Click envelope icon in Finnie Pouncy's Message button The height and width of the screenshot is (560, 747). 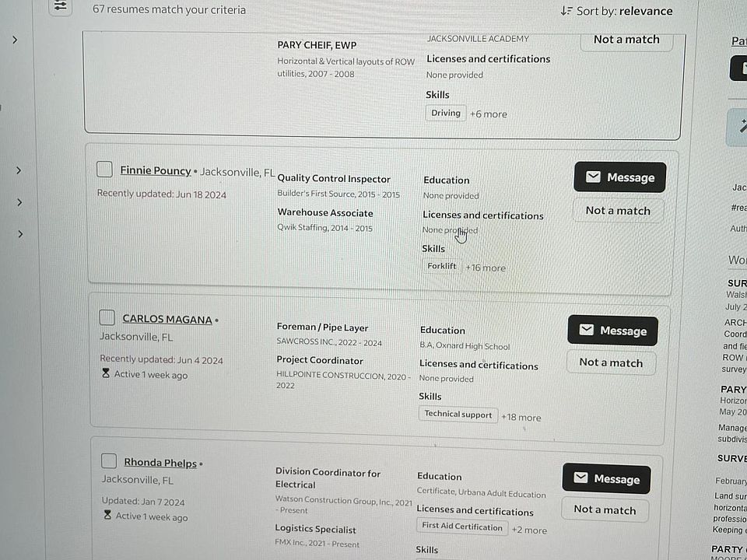tap(593, 177)
